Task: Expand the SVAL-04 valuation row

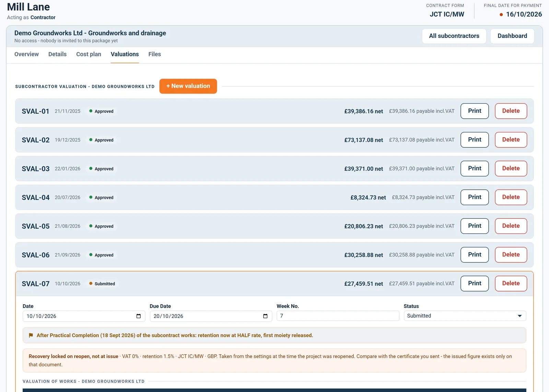Action: click(x=274, y=198)
